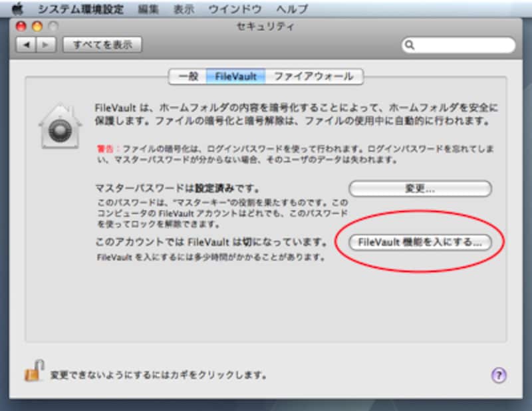The height and width of the screenshot is (411, 532).
Task: Click the back navigation arrow
Action: [x=26, y=45]
